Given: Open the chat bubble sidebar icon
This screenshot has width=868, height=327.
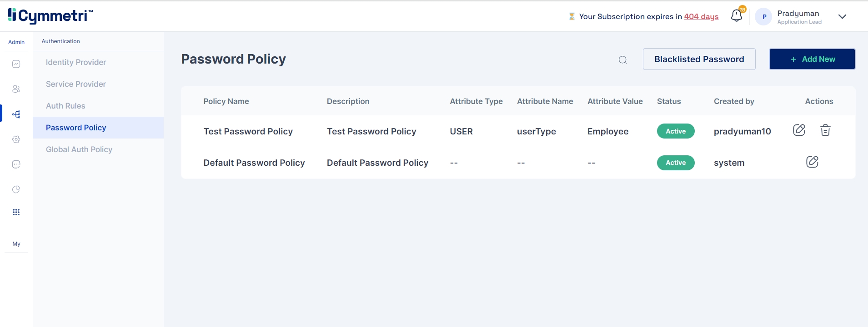Looking at the screenshot, I should (x=16, y=164).
